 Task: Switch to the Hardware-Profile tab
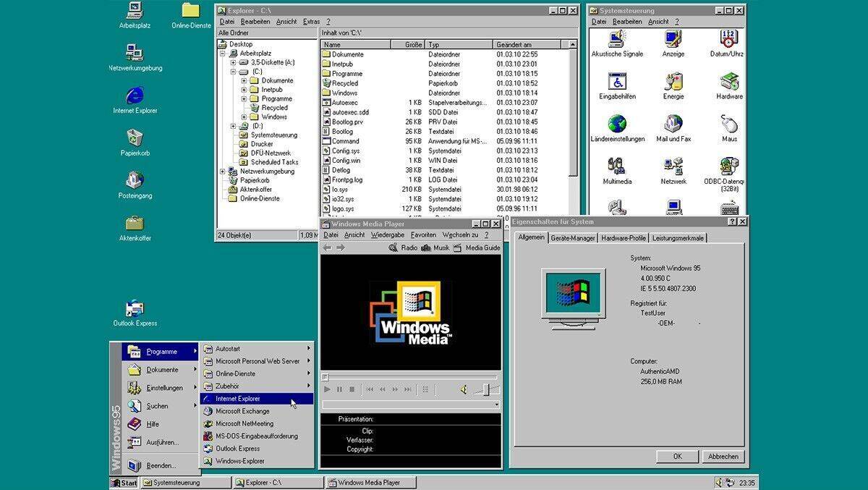[624, 238]
